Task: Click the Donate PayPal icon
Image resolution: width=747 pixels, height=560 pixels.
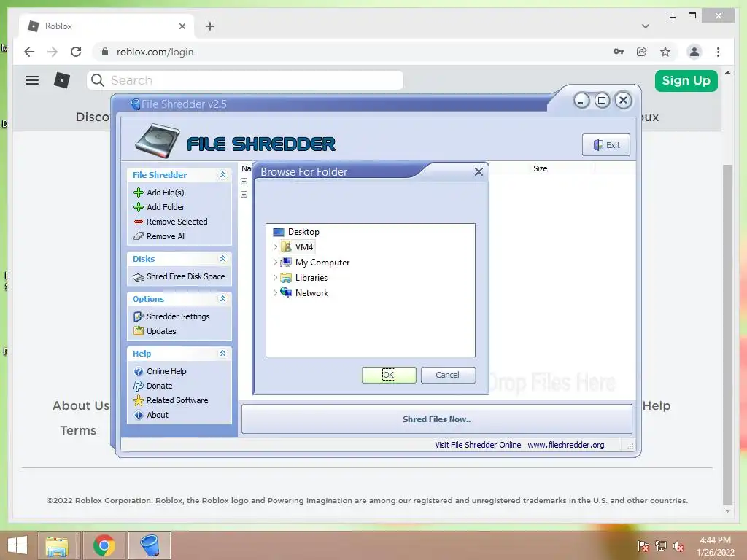Action: click(138, 386)
